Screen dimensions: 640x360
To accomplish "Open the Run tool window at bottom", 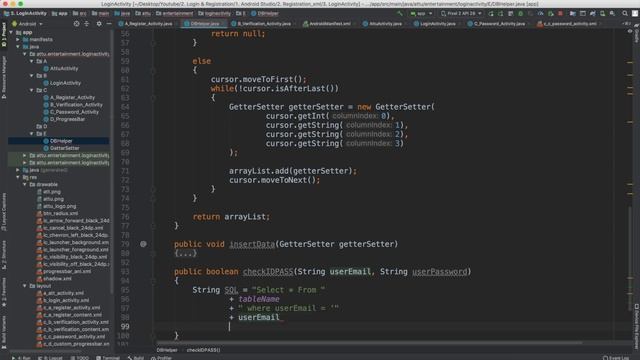I will [x=21, y=358].
